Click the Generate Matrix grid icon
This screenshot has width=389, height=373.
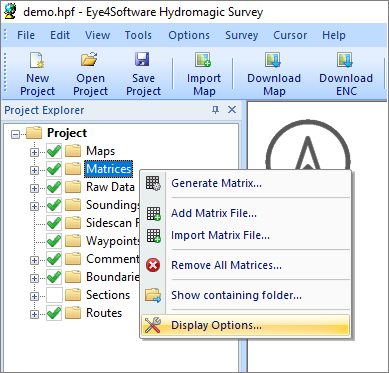coord(153,183)
